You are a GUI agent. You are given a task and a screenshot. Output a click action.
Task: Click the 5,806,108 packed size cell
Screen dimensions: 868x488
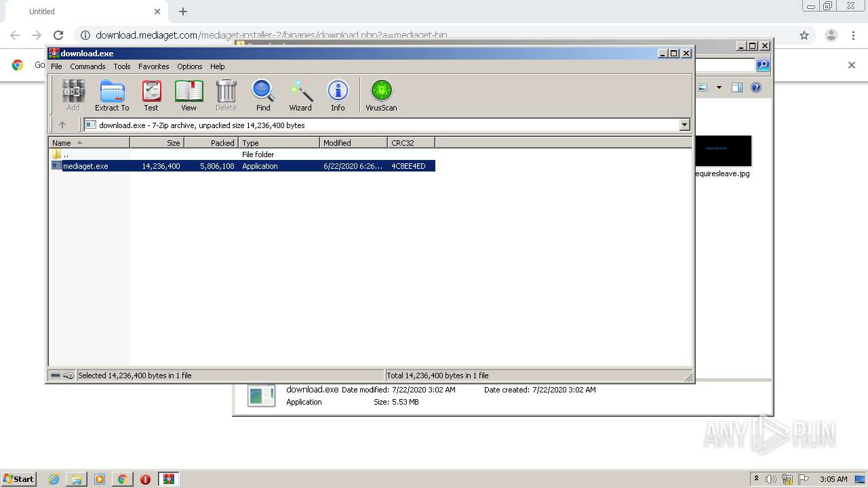pos(217,166)
